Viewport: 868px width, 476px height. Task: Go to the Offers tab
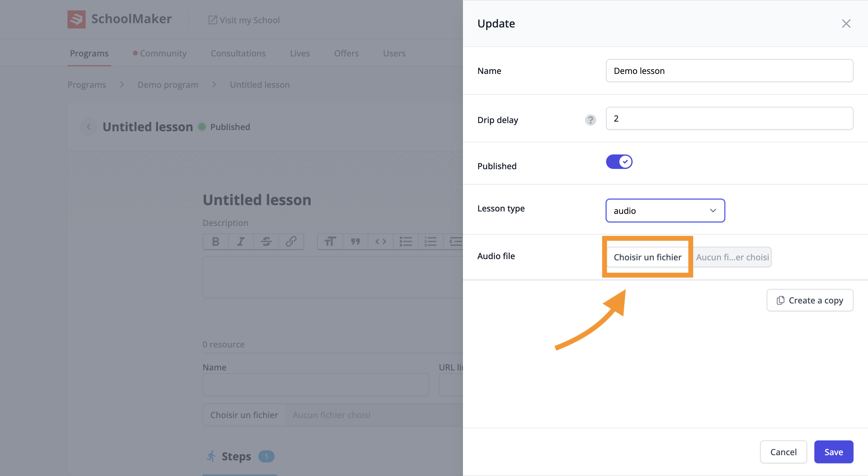[x=346, y=53]
